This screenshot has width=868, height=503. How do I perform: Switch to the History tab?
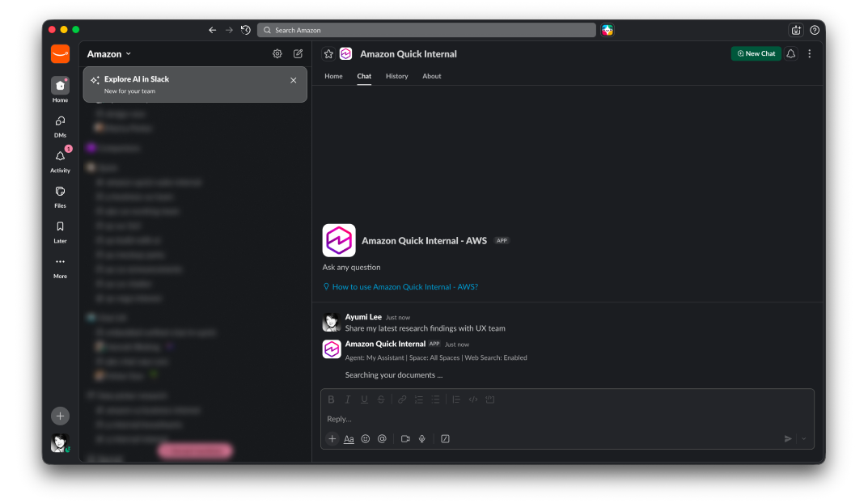point(396,76)
